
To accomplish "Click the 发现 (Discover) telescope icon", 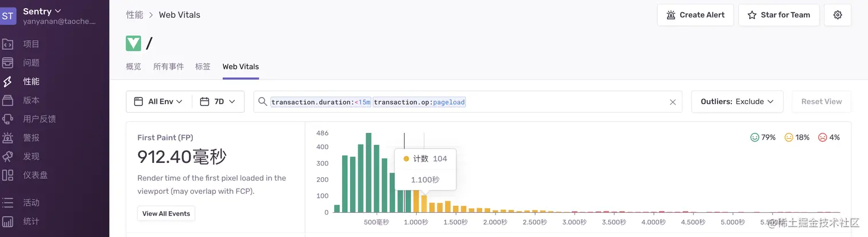I will point(8,156).
